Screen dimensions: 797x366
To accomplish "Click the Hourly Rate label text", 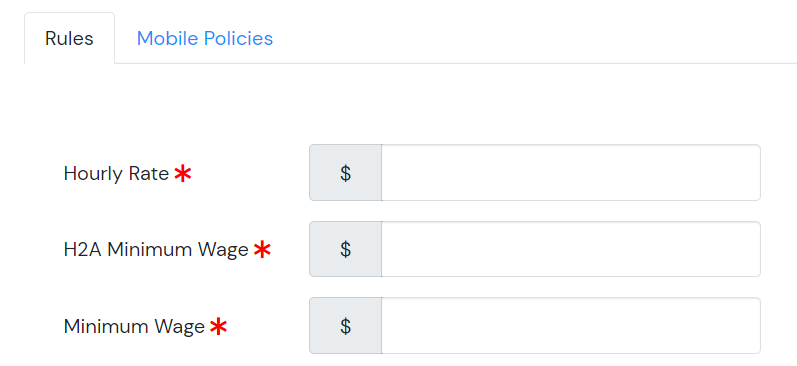I will click(x=116, y=174).
